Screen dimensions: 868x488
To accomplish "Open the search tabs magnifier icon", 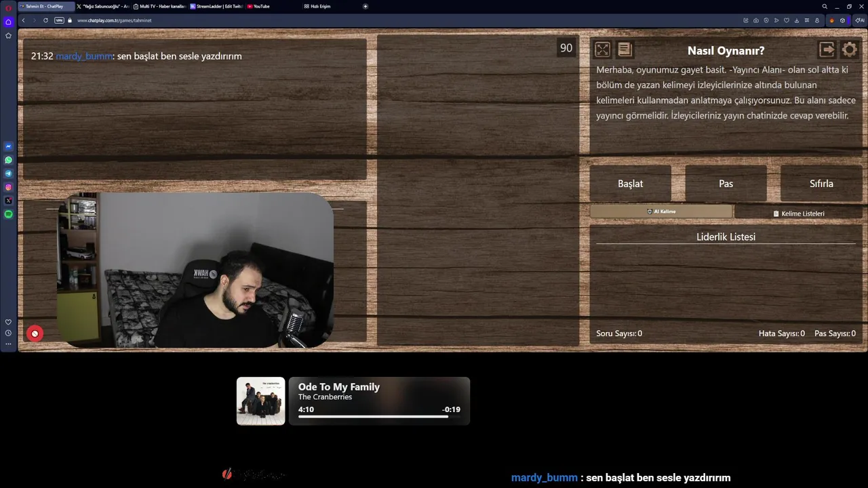I will (x=825, y=6).
